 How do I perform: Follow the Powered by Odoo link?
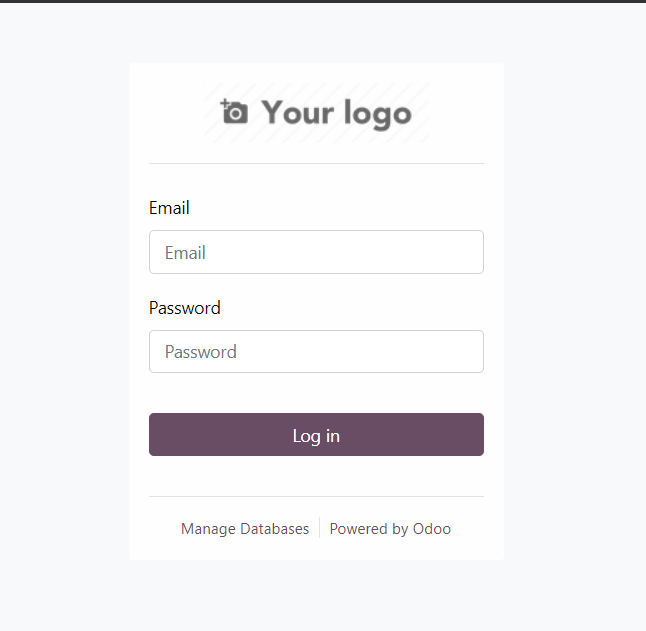(390, 529)
